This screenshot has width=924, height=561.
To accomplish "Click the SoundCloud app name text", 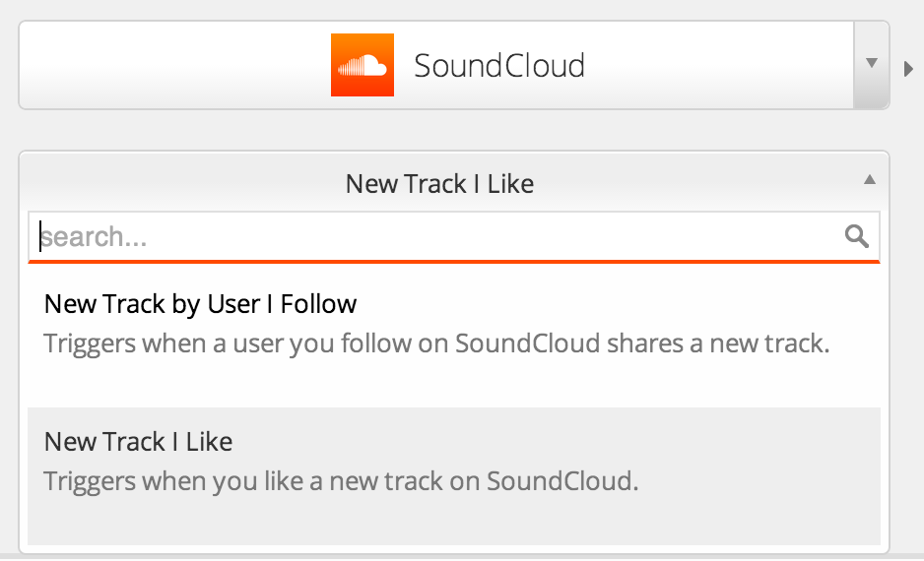I will (x=499, y=65).
